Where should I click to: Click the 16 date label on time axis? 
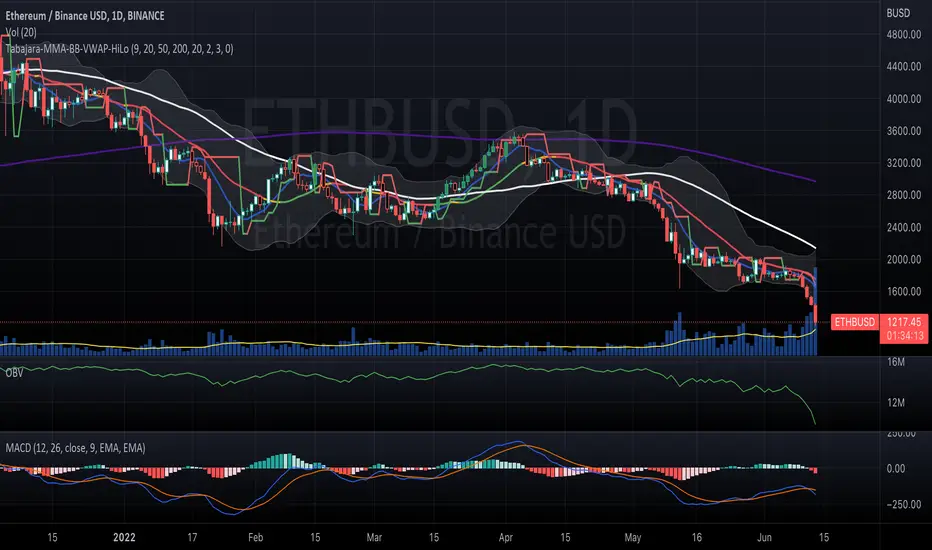click(697, 538)
